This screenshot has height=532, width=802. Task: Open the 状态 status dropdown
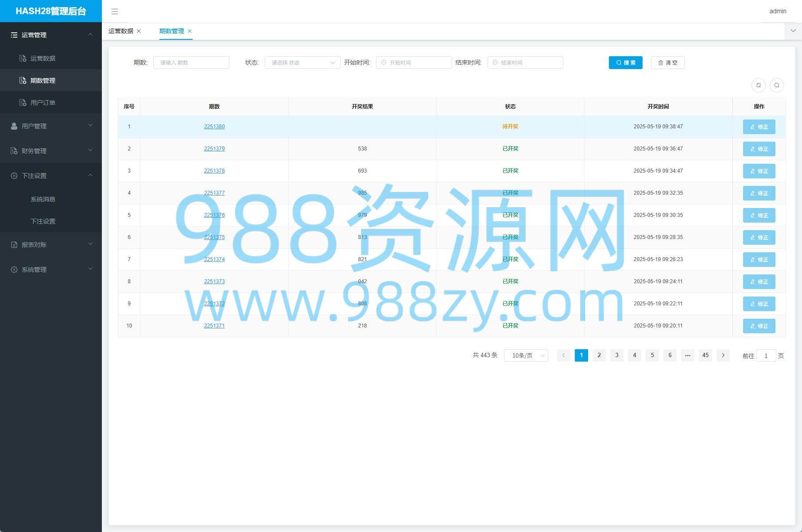302,63
